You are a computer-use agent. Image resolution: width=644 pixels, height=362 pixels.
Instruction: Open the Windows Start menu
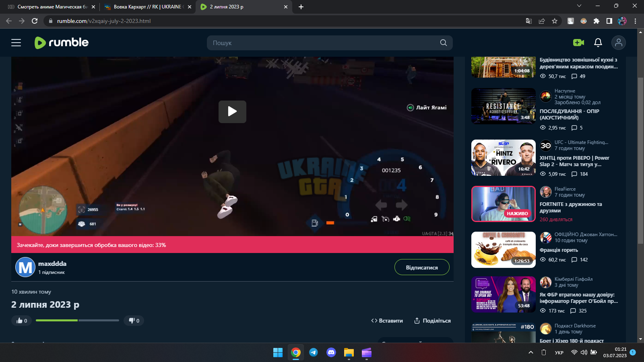click(278, 353)
